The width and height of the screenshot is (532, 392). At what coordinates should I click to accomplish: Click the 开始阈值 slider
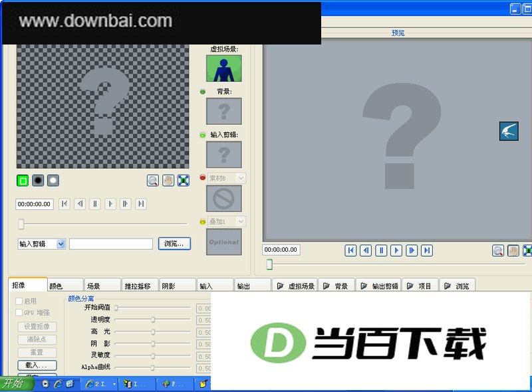153,308
